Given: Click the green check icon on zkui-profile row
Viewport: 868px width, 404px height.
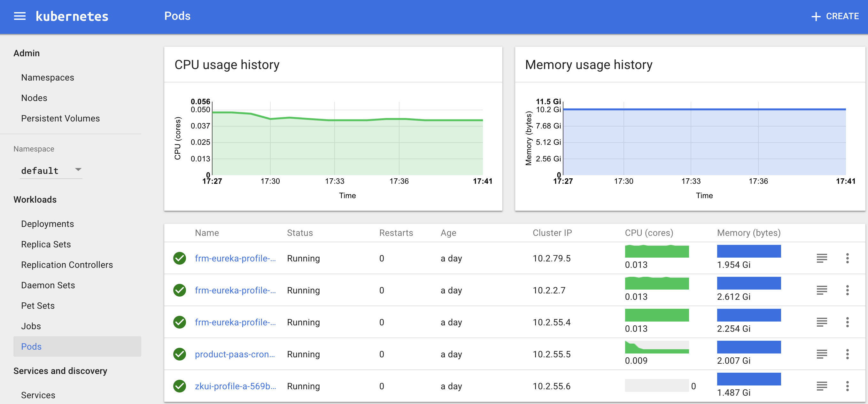Looking at the screenshot, I should click(x=179, y=386).
